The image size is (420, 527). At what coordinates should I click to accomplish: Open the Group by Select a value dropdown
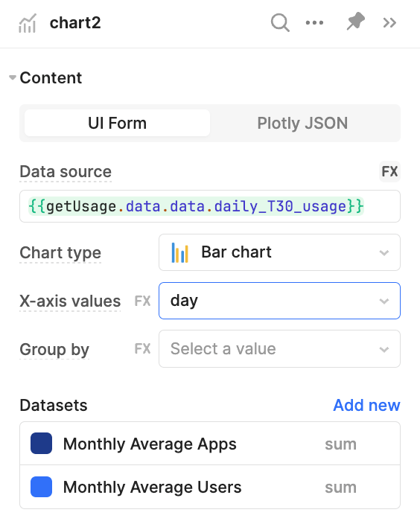(x=279, y=349)
